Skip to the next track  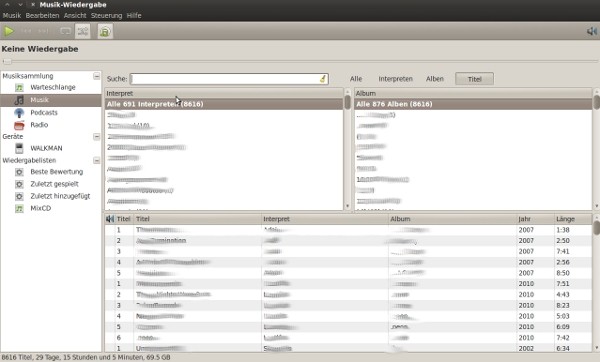click(x=43, y=31)
